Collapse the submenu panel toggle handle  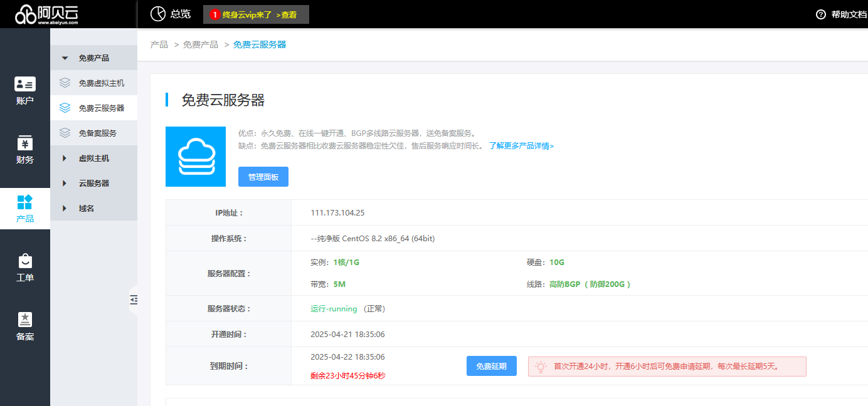click(133, 300)
